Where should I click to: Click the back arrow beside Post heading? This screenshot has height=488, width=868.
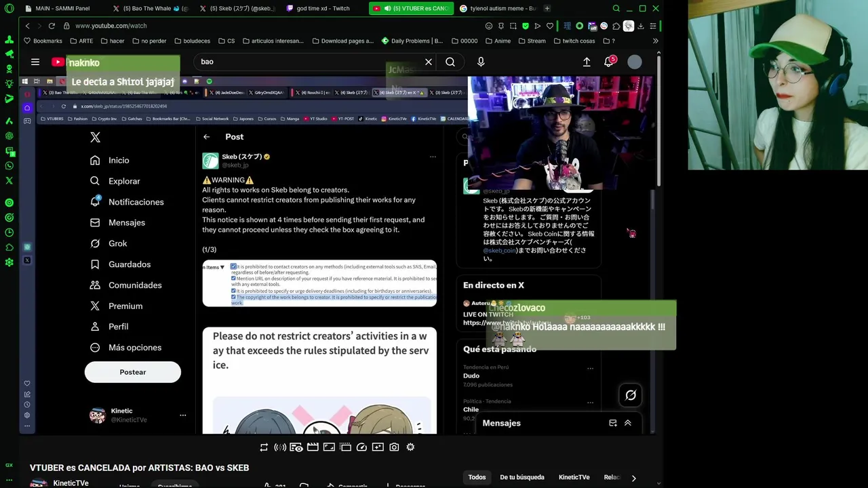click(207, 137)
